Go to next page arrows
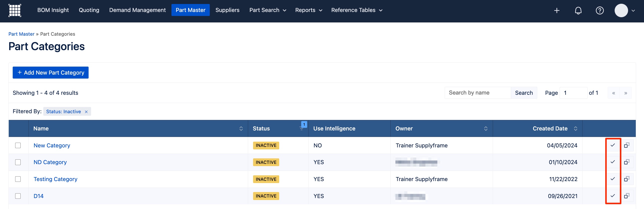Image resolution: width=644 pixels, height=209 pixels. [x=626, y=93]
